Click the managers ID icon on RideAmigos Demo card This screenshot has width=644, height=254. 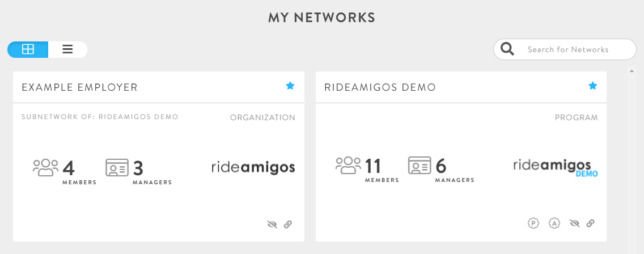(x=420, y=165)
